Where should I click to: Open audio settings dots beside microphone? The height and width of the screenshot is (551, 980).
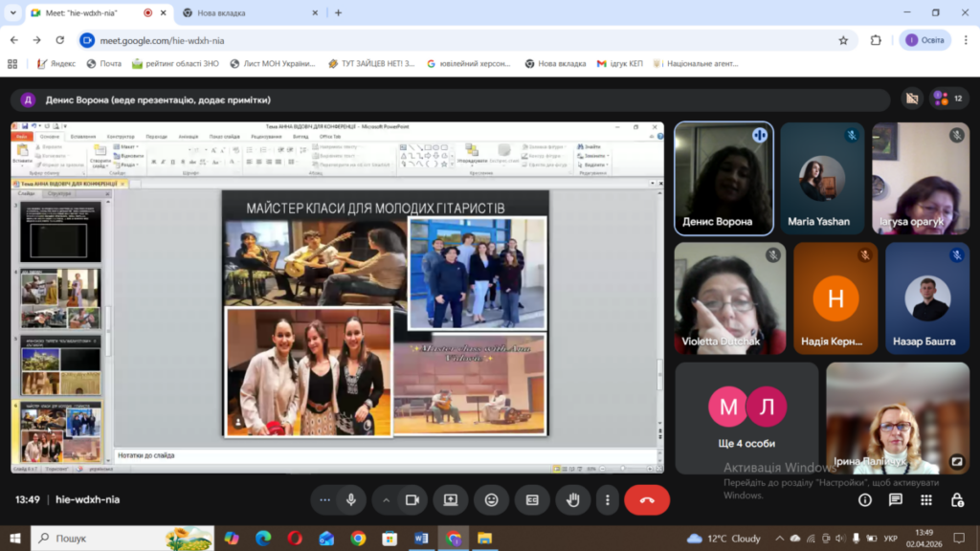325,499
